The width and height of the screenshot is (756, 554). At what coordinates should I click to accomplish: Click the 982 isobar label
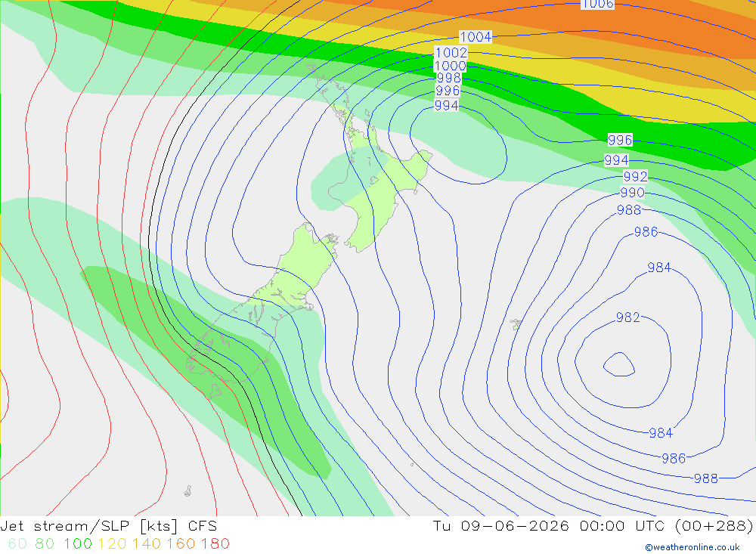click(x=627, y=317)
